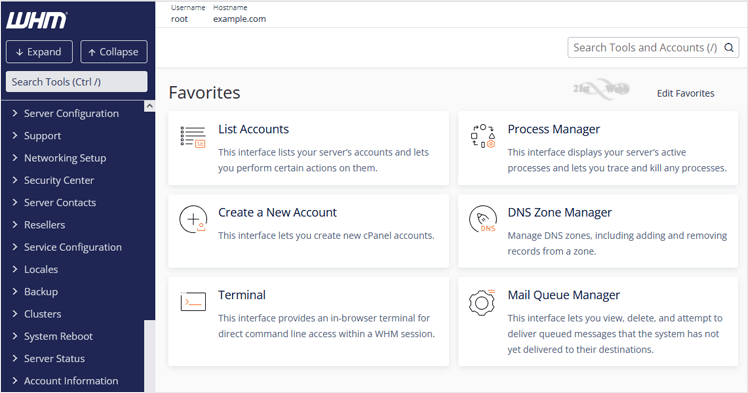Click the Create a New Account plus icon
Viewport: 748px width, 393px height.
[193, 219]
